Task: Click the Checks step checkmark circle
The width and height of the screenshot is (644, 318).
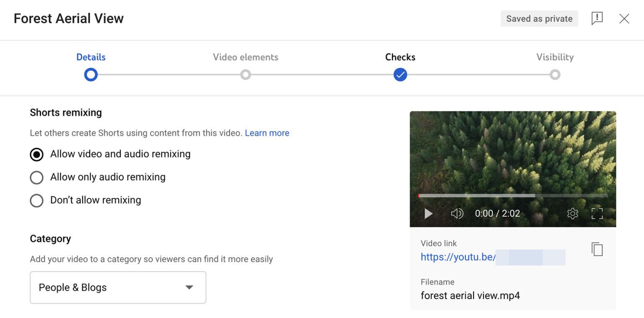Action: coord(400,75)
